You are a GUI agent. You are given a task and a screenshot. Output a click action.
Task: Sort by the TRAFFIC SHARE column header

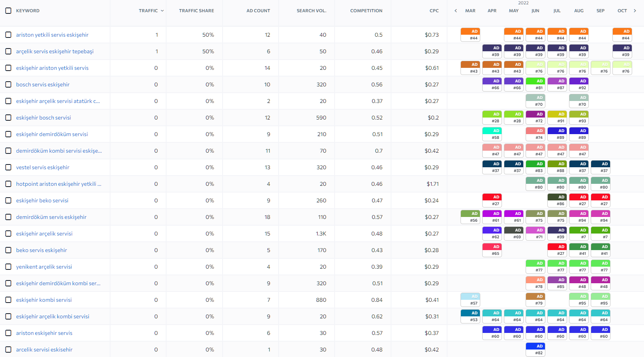(x=197, y=11)
